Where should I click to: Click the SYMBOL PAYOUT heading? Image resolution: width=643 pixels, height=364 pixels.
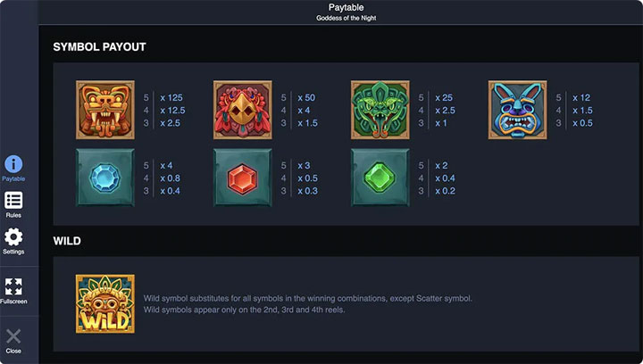(x=99, y=46)
